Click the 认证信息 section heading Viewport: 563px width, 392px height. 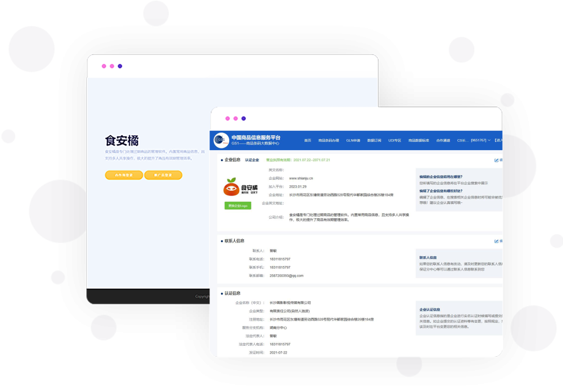[233, 293]
